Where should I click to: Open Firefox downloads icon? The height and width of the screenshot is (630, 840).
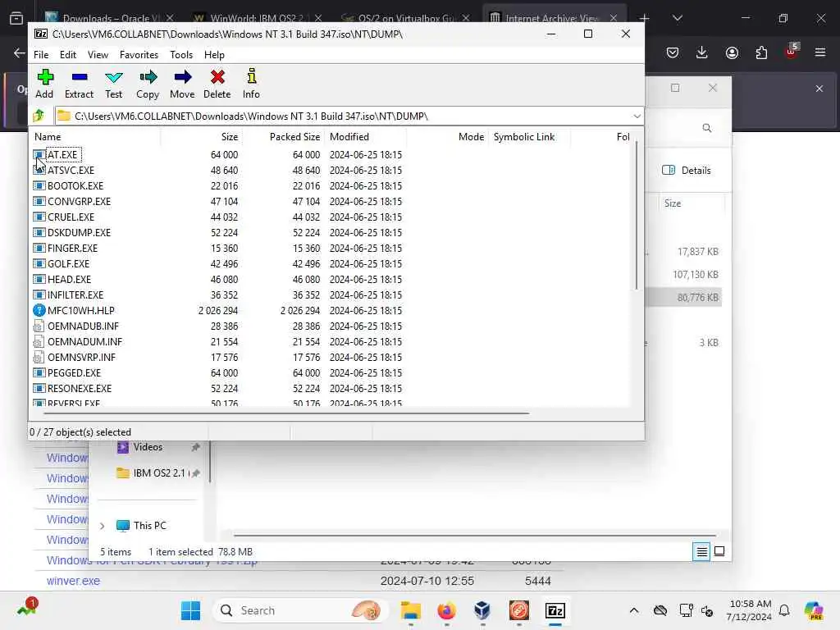702,52
